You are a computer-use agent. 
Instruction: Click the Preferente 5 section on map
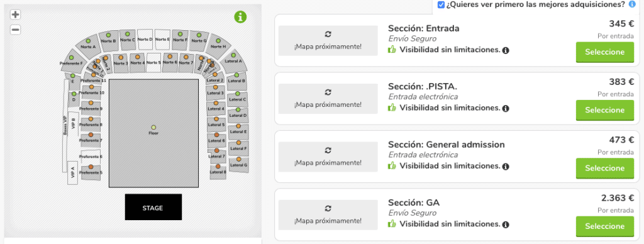pos(91,171)
